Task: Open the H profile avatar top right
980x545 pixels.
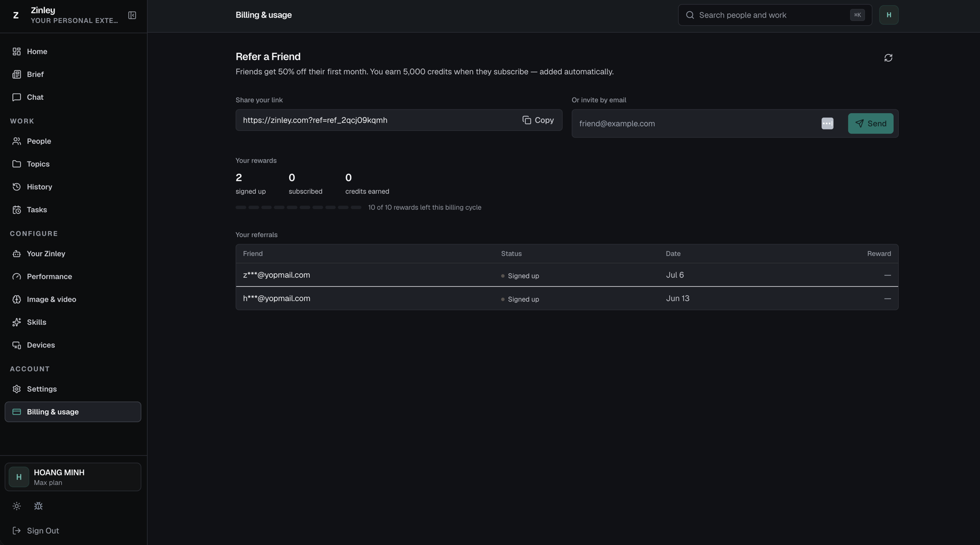Action: (888, 15)
